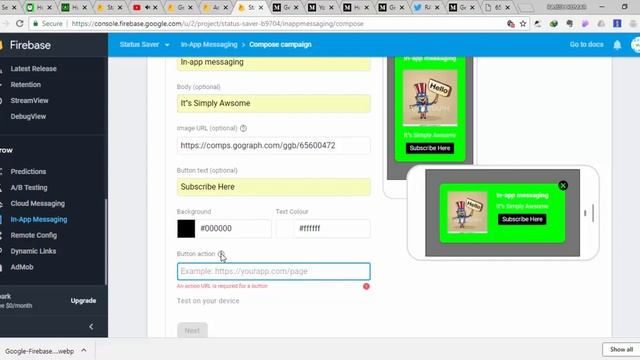Open the Image URL help icon
The image size is (640, 360).
pos(243,128)
